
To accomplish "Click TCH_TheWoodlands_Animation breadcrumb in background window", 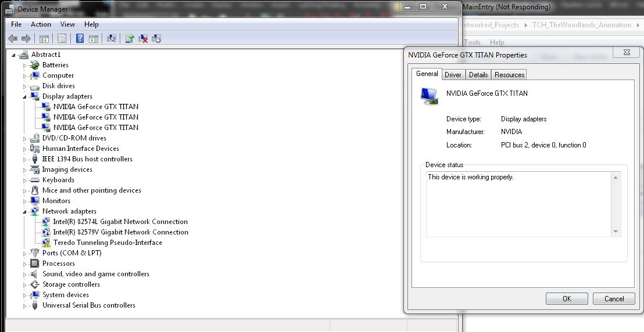I will pyautogui.click(x=582, y=25).
